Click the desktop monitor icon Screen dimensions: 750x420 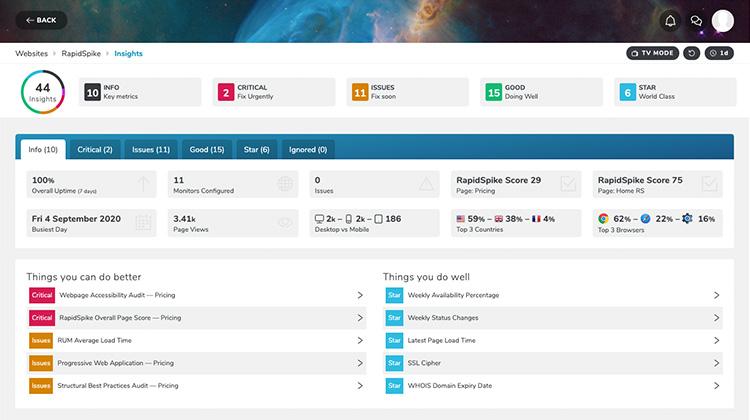(319, 219)
